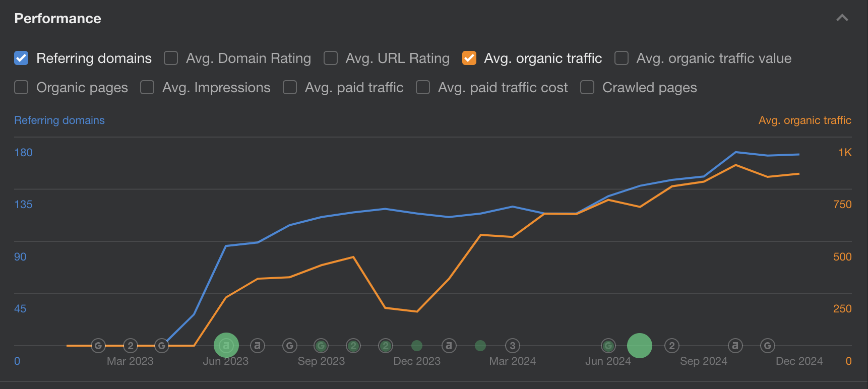Click the large green marker at Jun 2023

[x=226, y=346]
